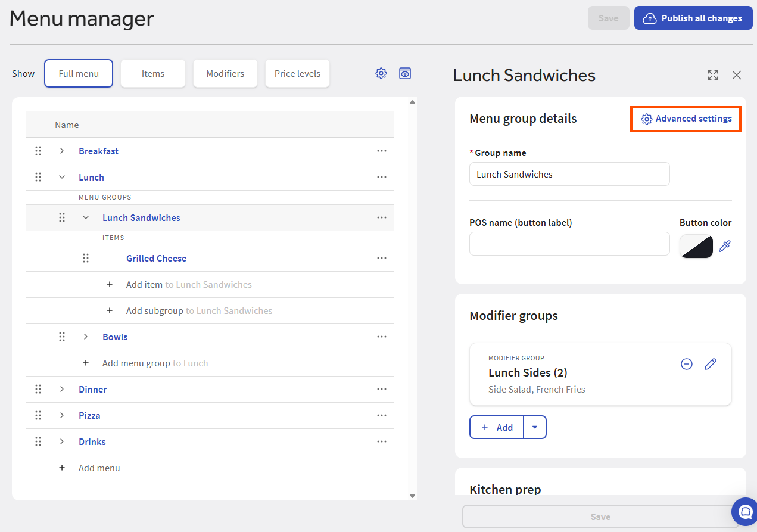Click the drag handle for the Pizza row

pyautogui.click(x=38, y=415)
